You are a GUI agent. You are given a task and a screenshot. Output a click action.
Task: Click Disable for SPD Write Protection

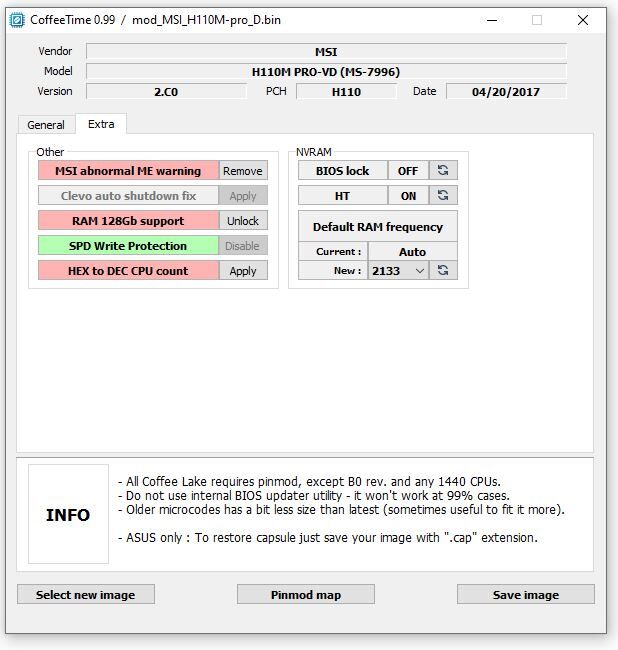point(243,245)
